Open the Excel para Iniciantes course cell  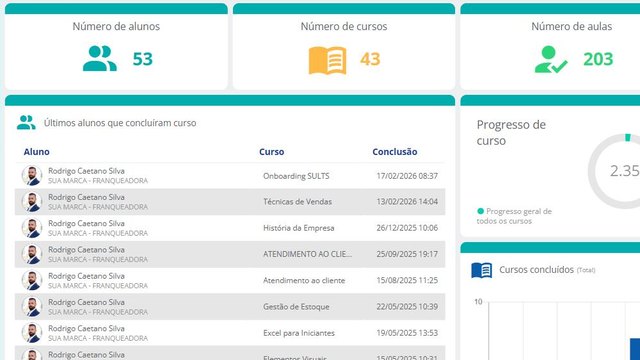pyautogui.click(x=299, y=333)
